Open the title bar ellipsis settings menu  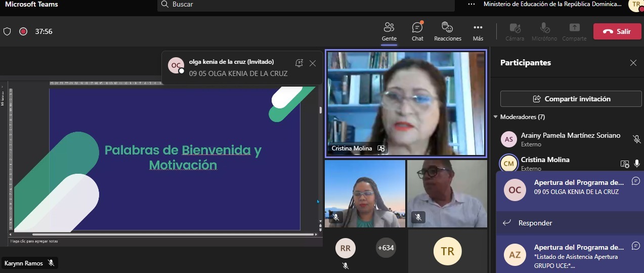(x=471, y=4)
